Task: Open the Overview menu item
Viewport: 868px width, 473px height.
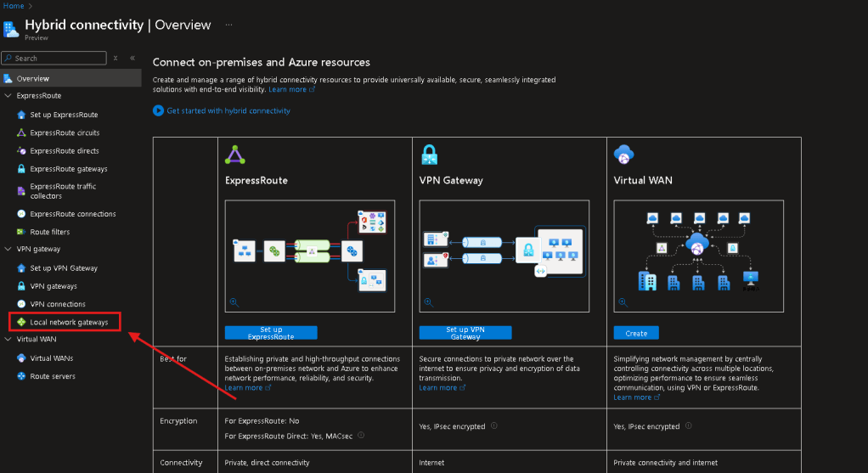Action: coord(33,78)
